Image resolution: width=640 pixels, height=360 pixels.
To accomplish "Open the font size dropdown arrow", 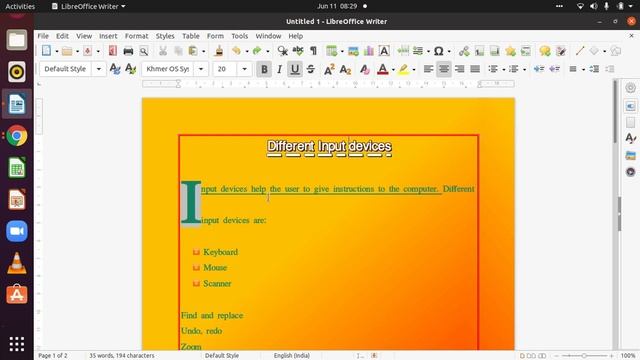I will point(244,69).
